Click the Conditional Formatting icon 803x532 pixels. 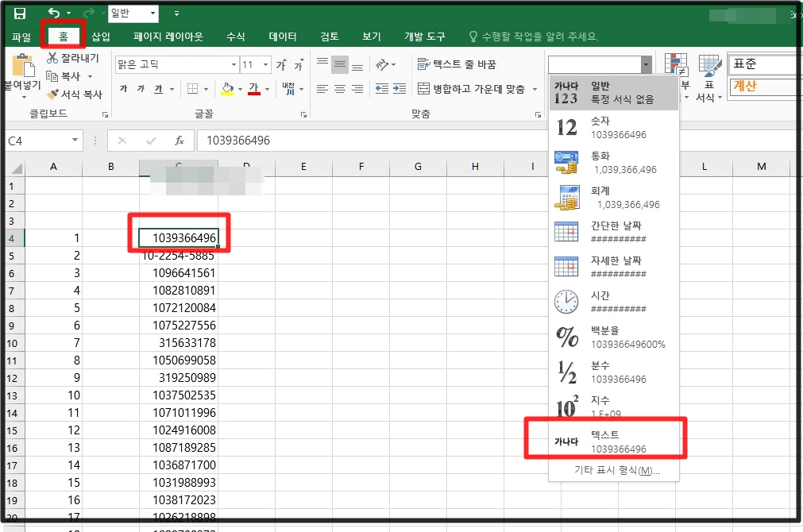coord(676,64)
